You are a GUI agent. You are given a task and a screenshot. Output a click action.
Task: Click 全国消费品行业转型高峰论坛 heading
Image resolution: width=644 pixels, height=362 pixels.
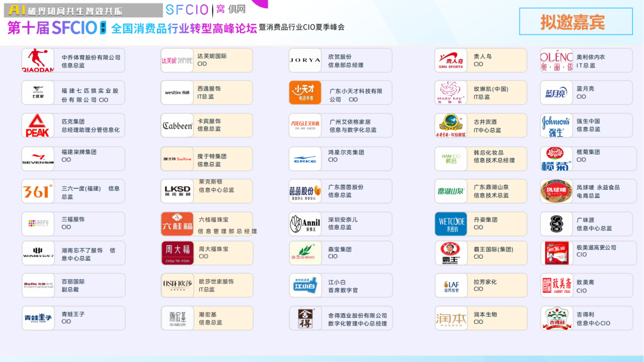pos(184,29)
